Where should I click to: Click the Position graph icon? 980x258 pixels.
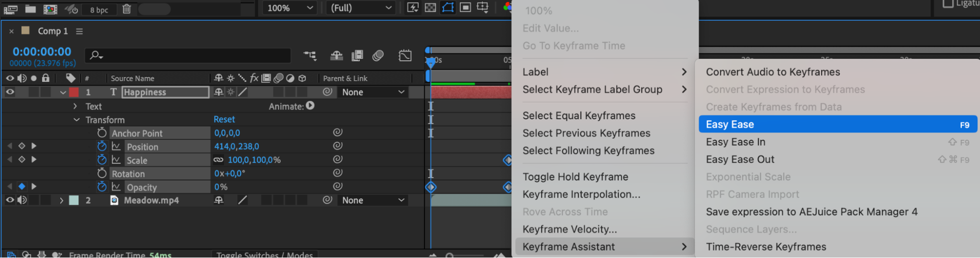[x=116, y=146]
